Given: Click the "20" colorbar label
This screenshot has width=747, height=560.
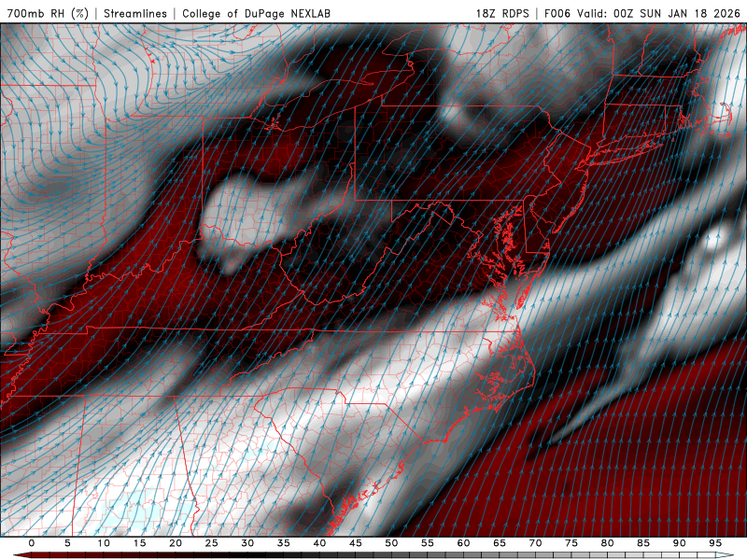Looking at the screenshot, I should (176, 543).
